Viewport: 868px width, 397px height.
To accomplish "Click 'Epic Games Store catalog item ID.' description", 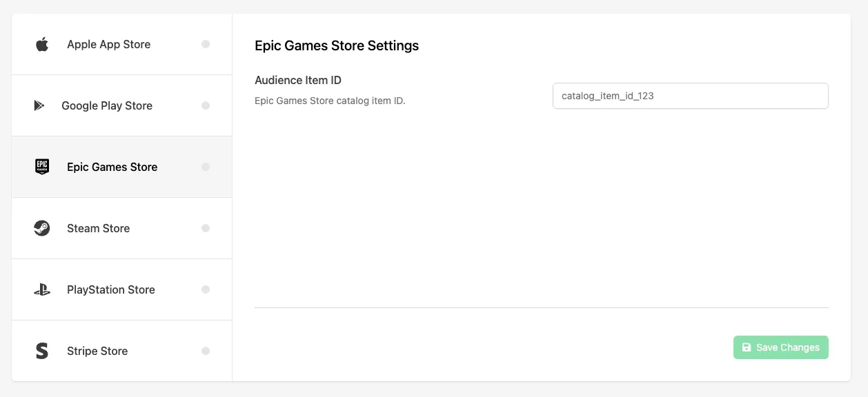I will point(330,101).
